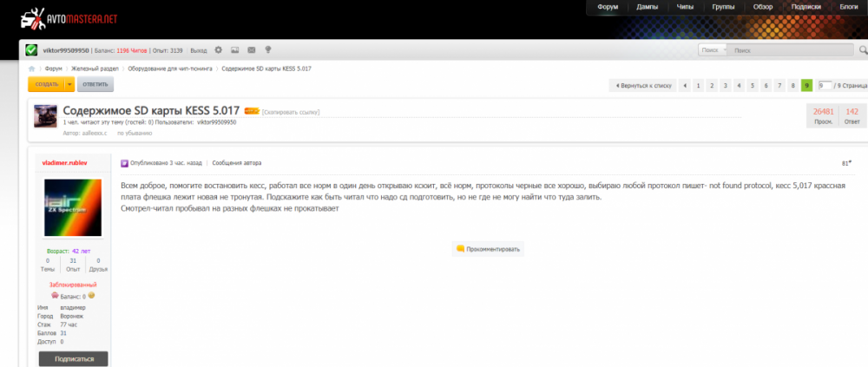
Task: Click the green checkmark status icon
Action: coord(31,50)
